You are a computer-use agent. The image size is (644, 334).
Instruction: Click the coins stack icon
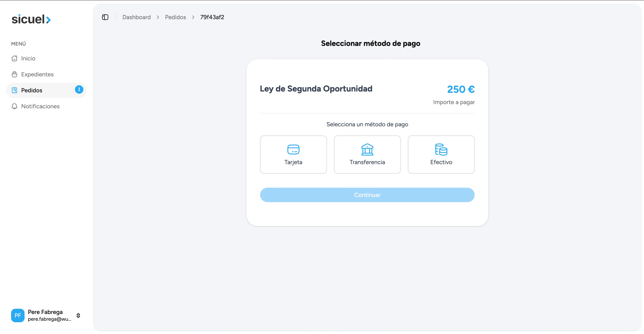[441, 149]
